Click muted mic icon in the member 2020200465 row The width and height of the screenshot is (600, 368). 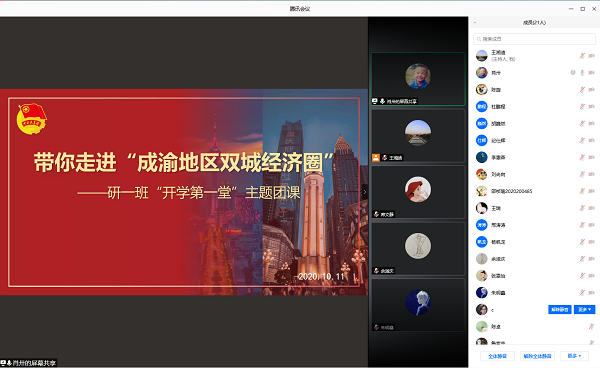pyautogui.click(x=582, y=191)
